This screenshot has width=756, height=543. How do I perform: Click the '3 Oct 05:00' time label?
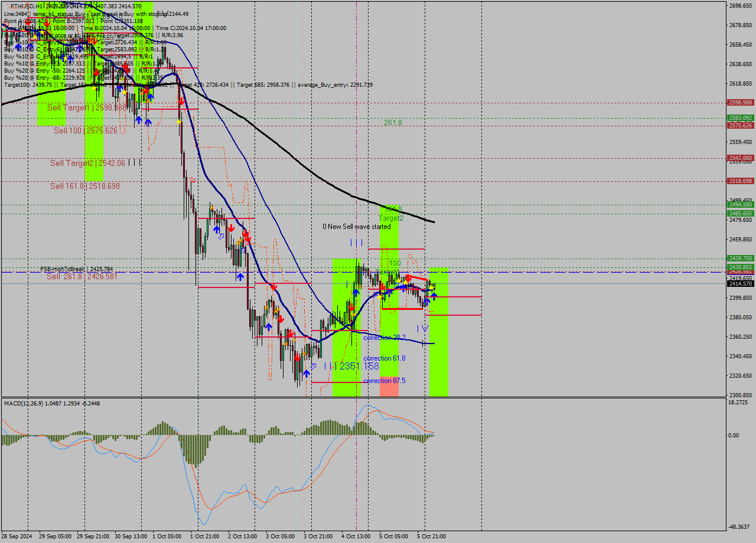(x=280, y=537)
